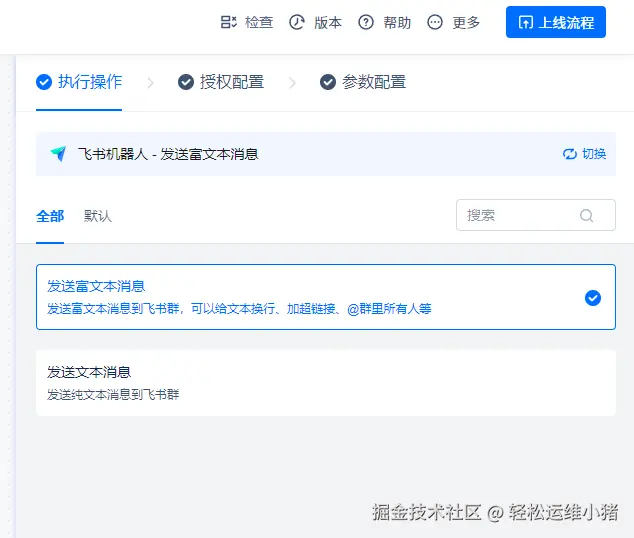Click the check icon beside 执行操作

pyautogui.click(x=44, y=82)
